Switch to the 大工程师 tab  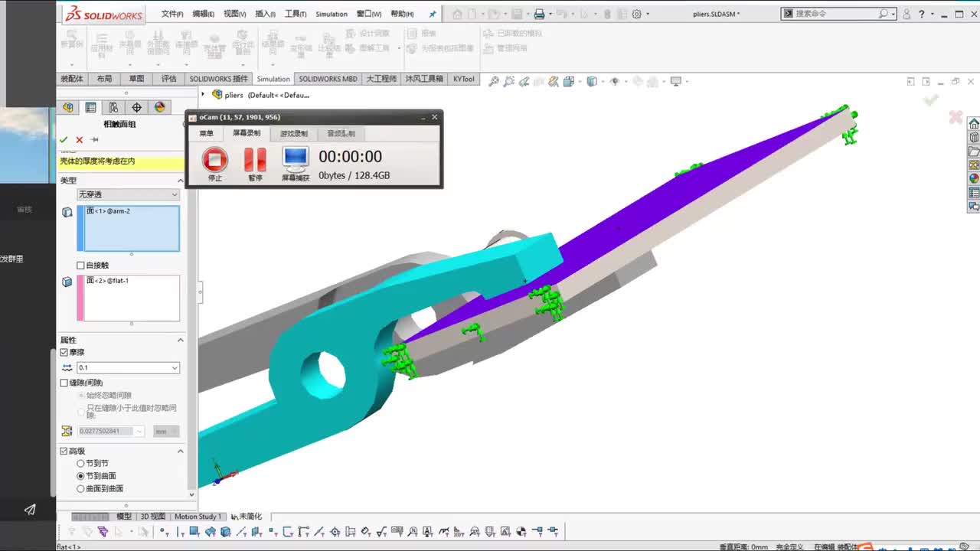pos(381,79)
